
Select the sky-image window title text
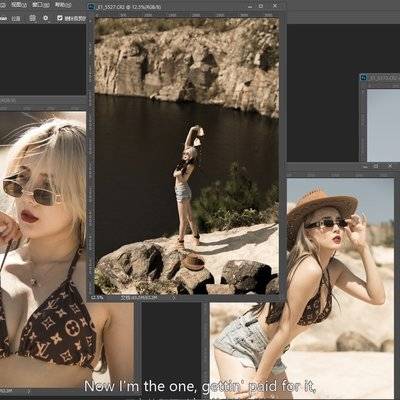point(384,78)
